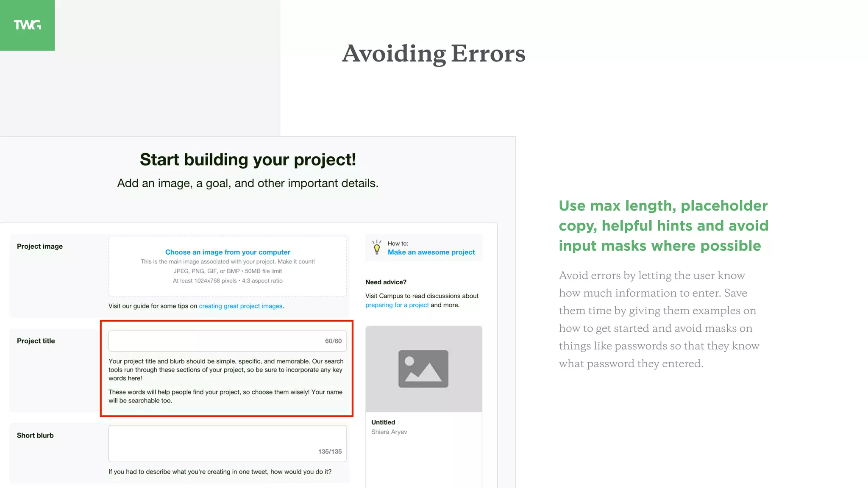Click the 'Project image' label
The image size is (868, 488).
pyautogui.click(x=40, y=247)
